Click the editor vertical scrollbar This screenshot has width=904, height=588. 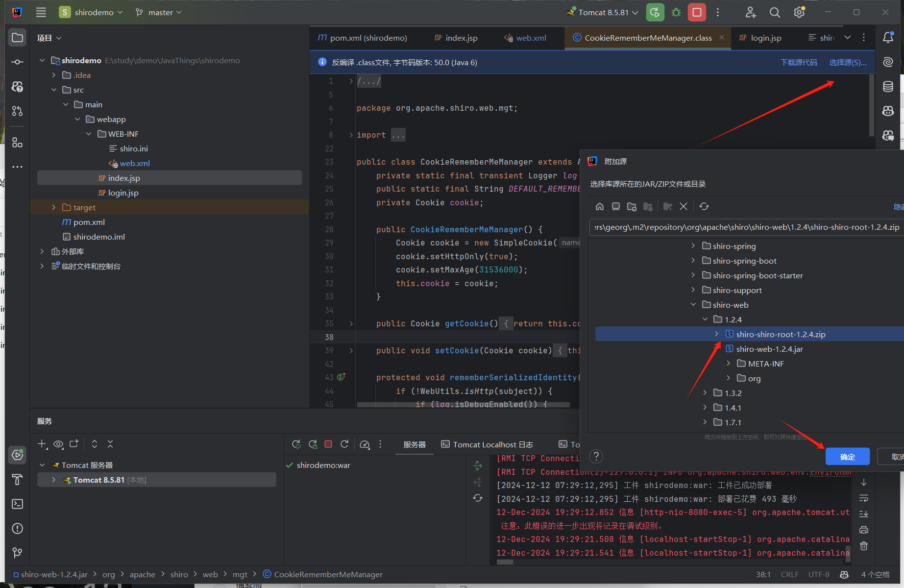click(871, 105)
